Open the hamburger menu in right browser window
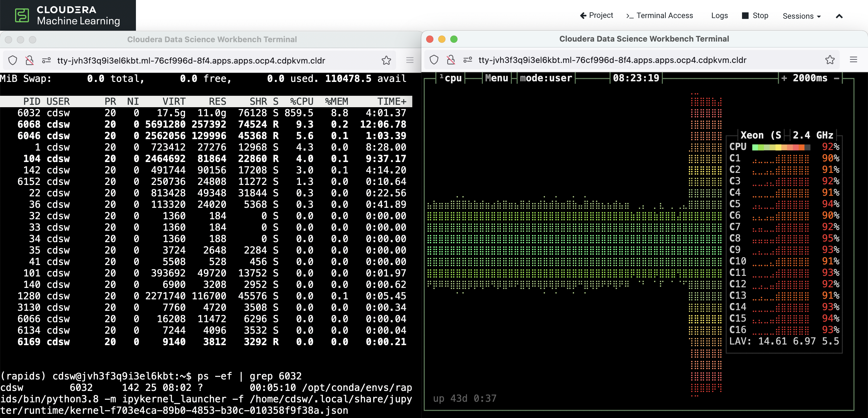The width and height of the screenshot is (868, 418). (853, 60)
